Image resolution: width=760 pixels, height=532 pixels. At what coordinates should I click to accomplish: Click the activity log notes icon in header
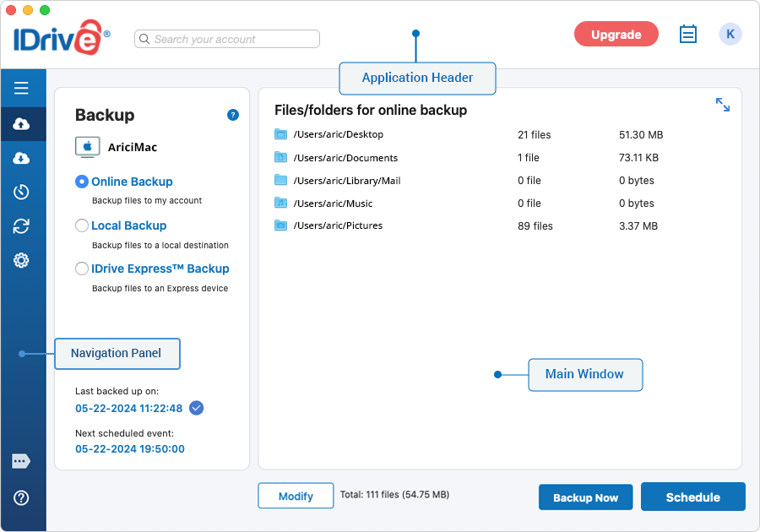pyautogui.click(x=687, y=34)
